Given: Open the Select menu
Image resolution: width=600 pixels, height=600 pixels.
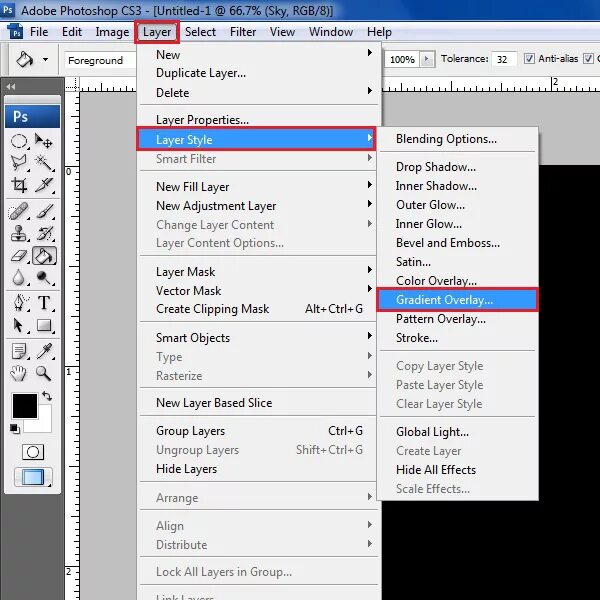Looking at the screenshot, I should (200, 32).
